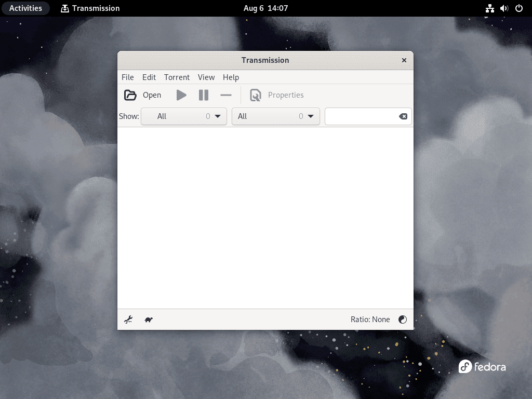
Task: Click the volume icon in the top bar
Action: (x=503, y=8)
